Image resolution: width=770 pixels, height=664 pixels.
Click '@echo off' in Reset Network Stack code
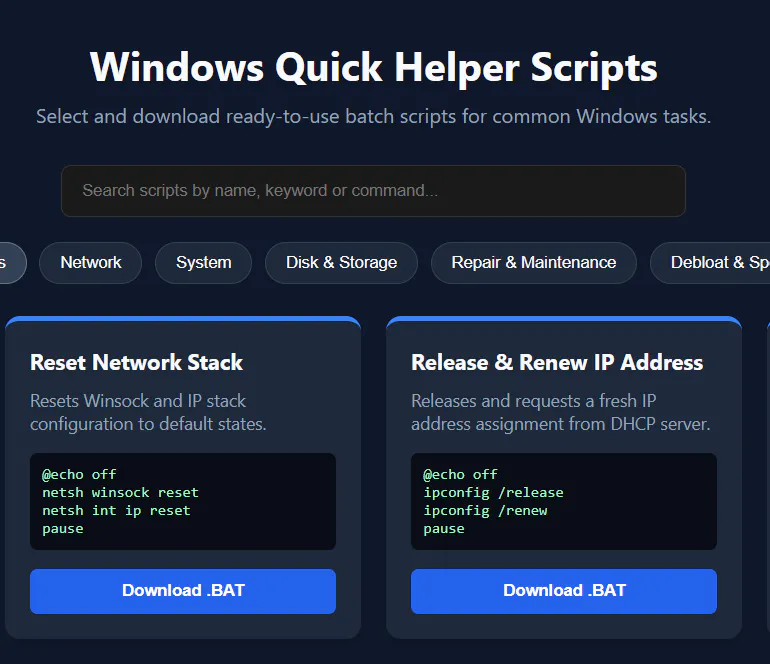(79, 474)
